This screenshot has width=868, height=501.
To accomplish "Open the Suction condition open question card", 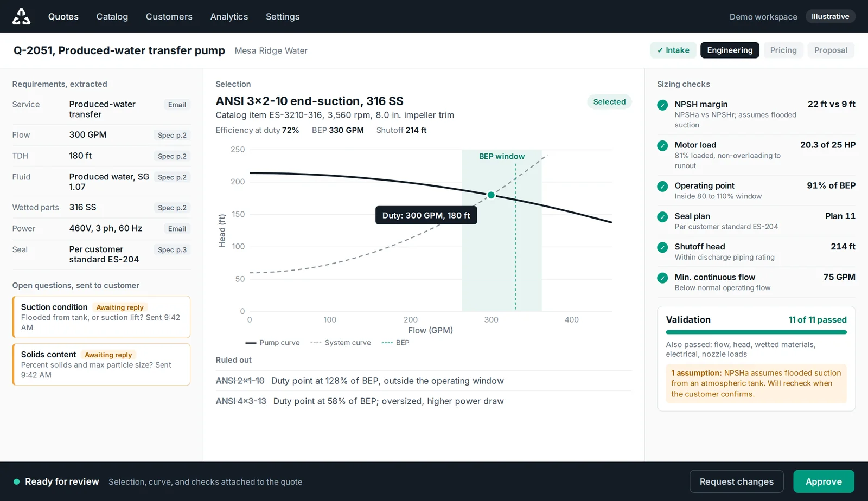I will (101, 317).
